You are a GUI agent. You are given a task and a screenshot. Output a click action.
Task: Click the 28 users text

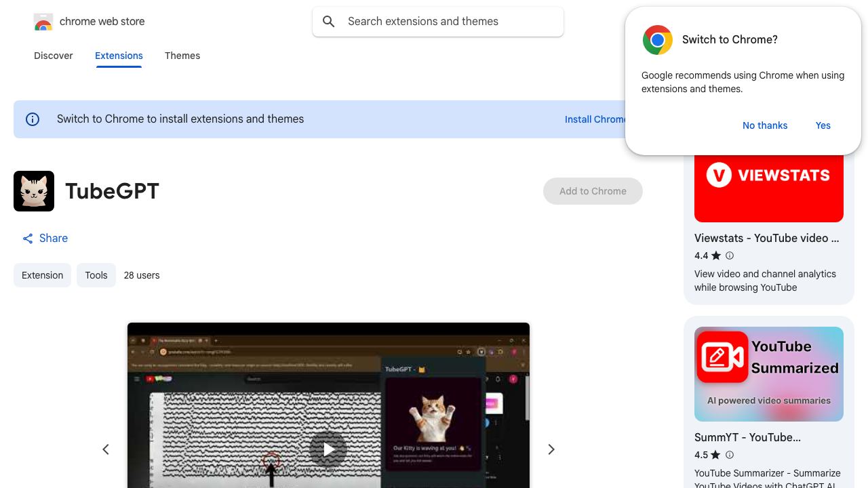pyautogui.click(x=142, y=275)
